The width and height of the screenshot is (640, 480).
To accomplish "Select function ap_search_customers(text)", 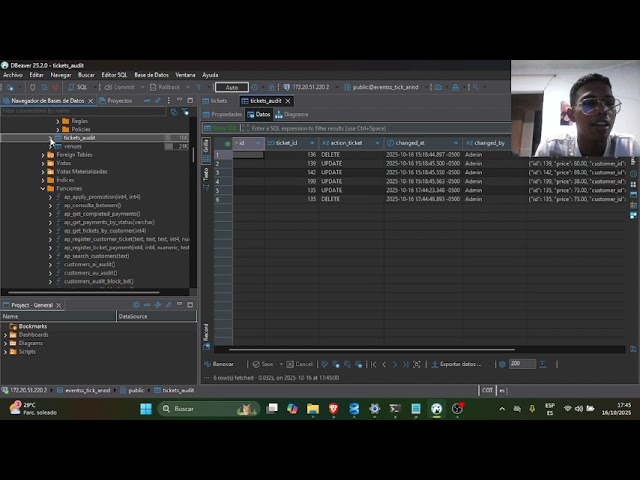I will [x=96, y=256].
